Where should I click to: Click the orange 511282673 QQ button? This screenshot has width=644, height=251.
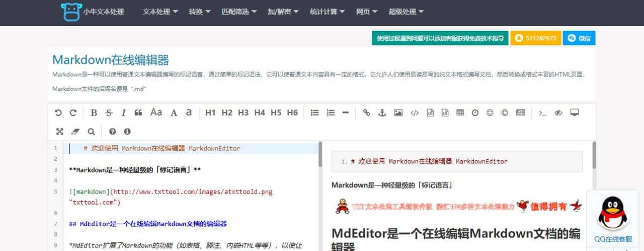point(535,38)
